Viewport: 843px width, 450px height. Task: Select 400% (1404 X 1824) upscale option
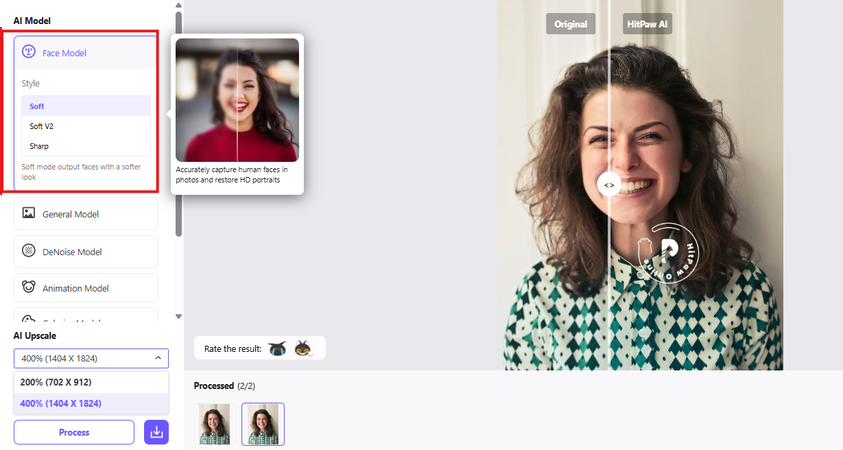[x=91, y=403]
